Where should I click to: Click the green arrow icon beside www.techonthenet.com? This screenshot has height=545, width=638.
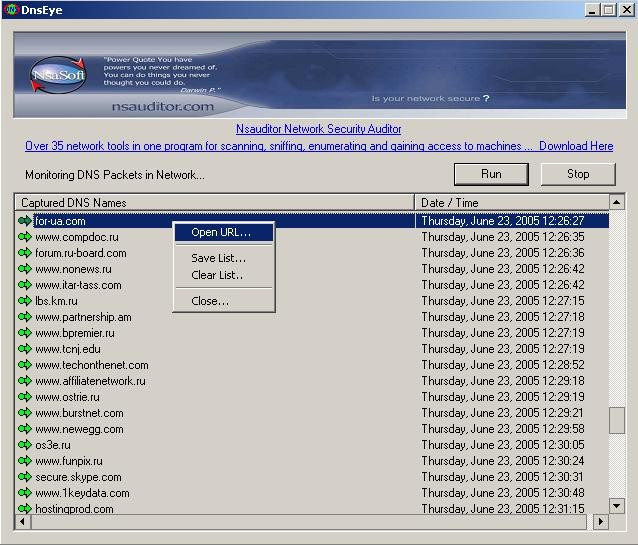coord(25,365)
